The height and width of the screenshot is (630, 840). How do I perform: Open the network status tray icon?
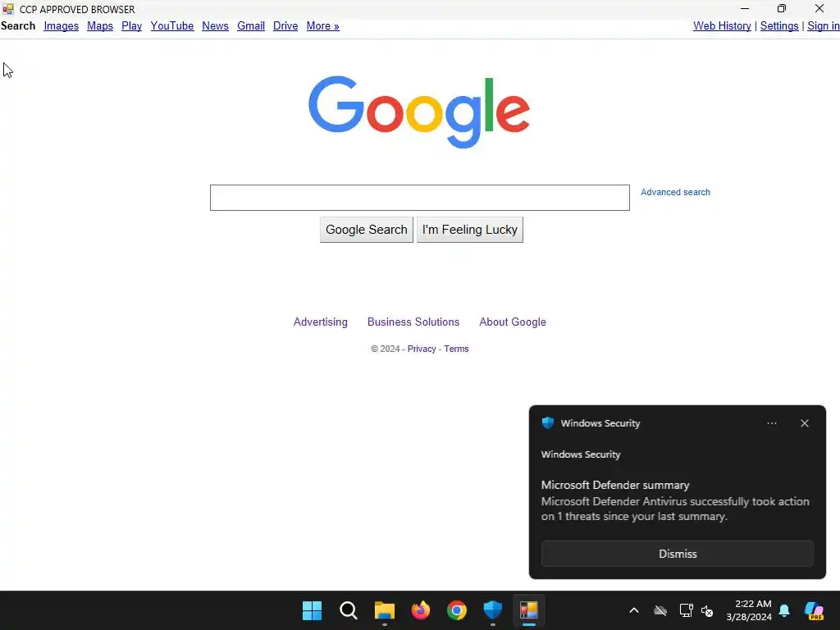tap(686, 610)
